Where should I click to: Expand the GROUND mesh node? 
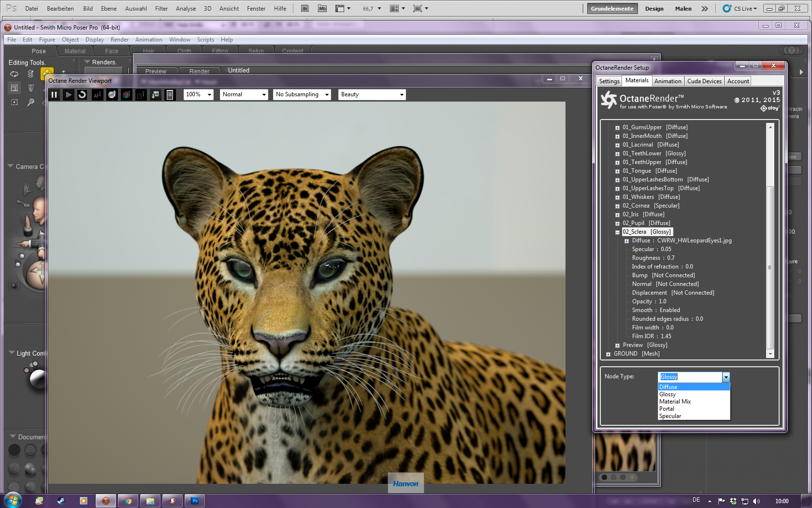pos(608,354)
